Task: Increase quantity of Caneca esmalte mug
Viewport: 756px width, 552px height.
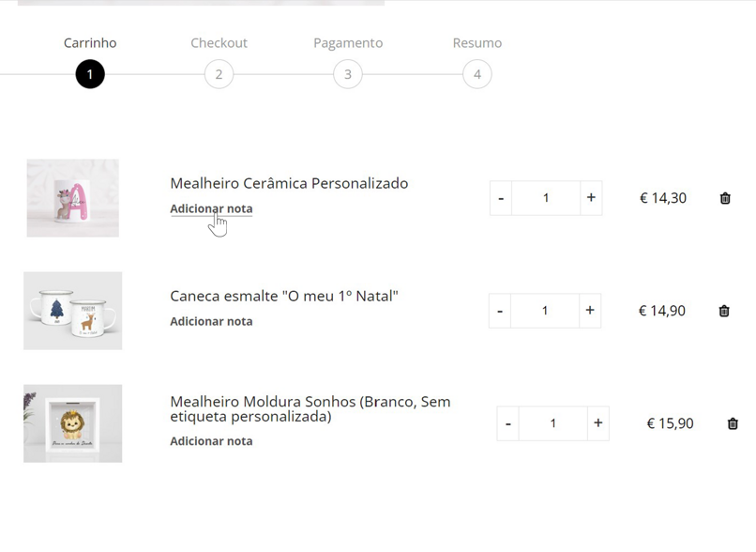Action: point(590,311)
